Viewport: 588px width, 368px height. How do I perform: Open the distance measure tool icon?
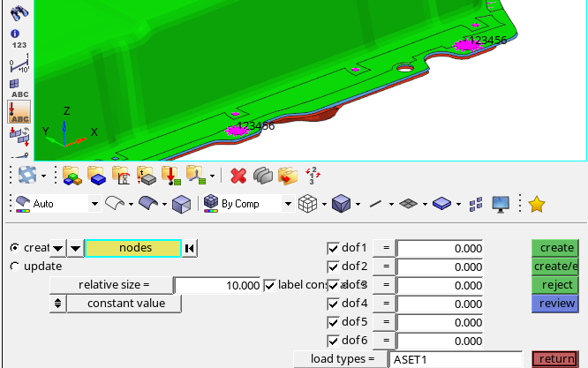[x=19, y=63]
